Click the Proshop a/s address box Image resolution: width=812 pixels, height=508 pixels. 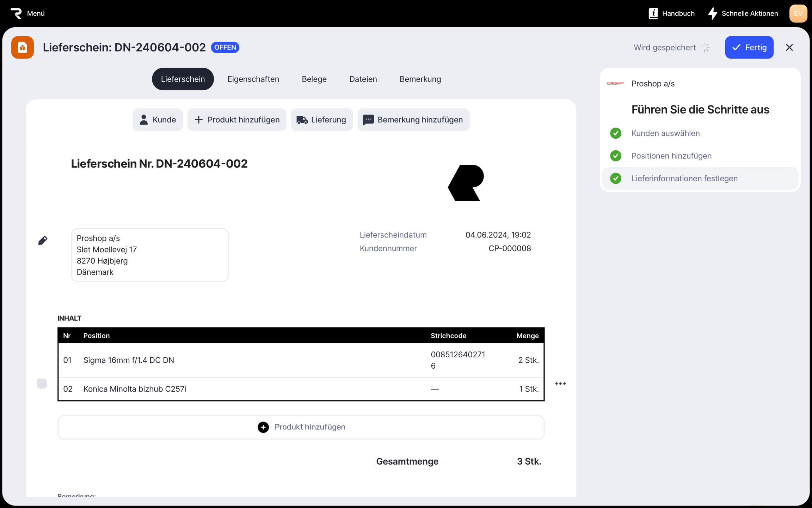pyautogui.click(x=150, y=255)
